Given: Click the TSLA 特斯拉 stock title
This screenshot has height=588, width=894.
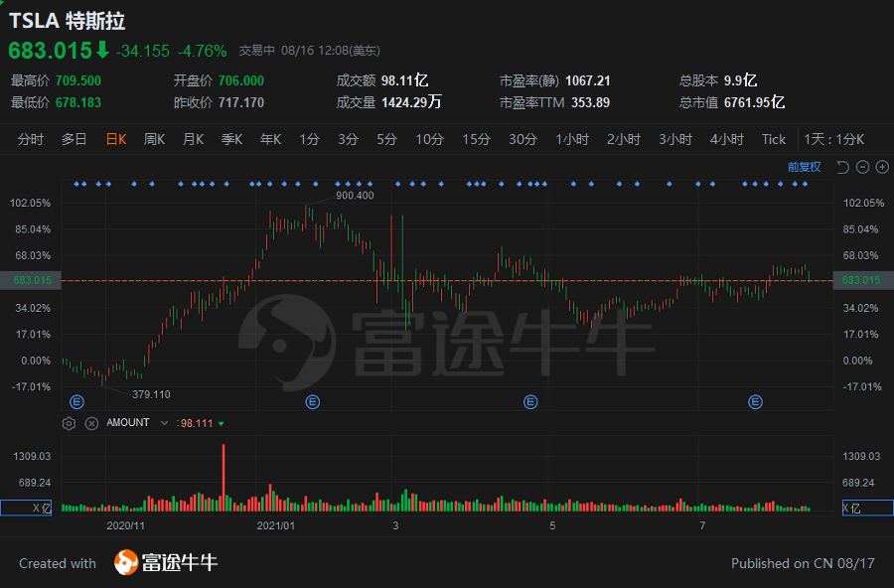Looking at the screenshot, I should [x=68, y=21].
